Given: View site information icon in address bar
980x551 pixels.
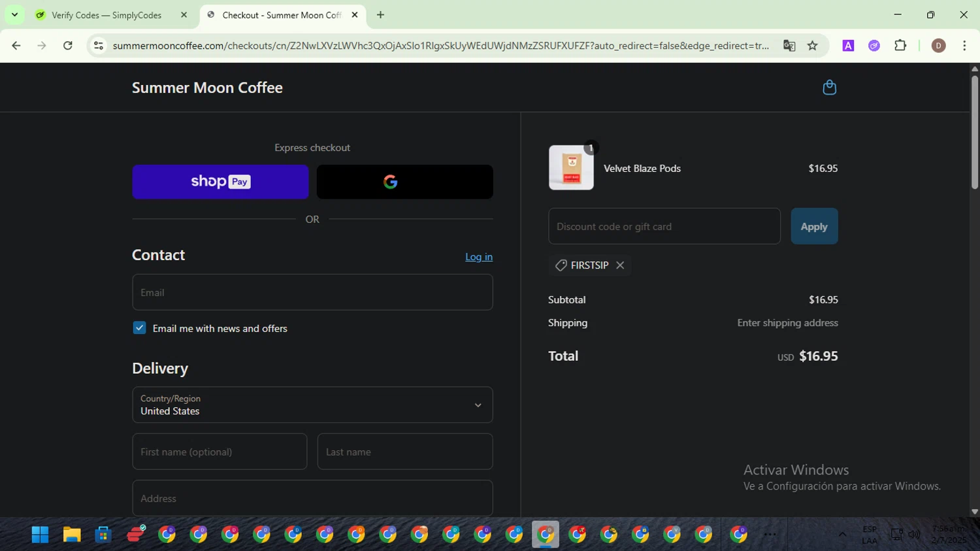Looking at the screenshot, I should (x=99, y=46).
